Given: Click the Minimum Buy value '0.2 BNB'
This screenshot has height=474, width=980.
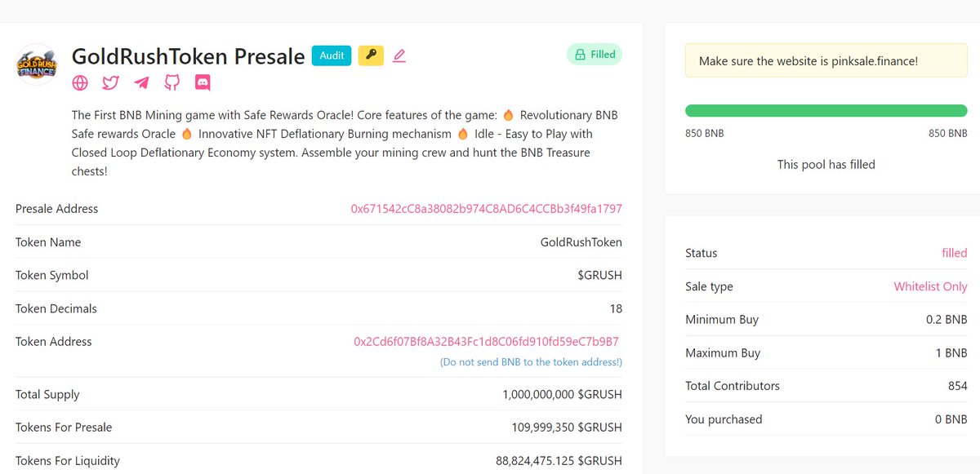Looking at the screenshot, I should point(947,320).
